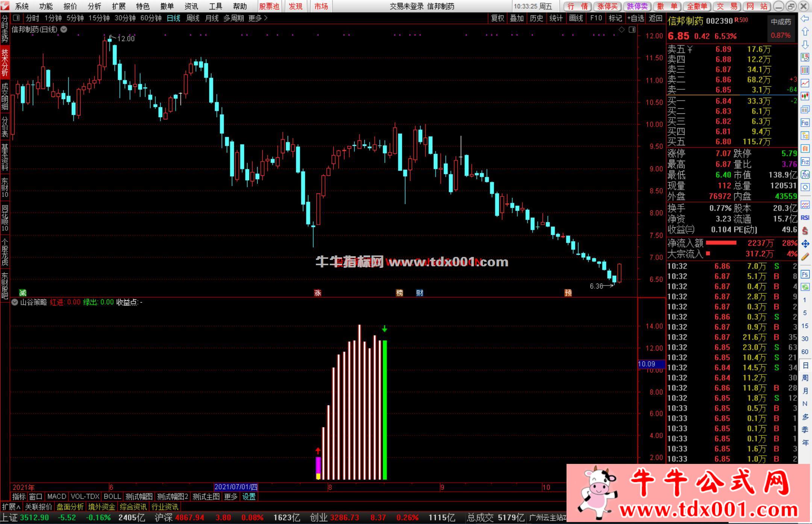812x524 pixels.
Task: Open the 资讯 menu
Action: click(191, 6)
